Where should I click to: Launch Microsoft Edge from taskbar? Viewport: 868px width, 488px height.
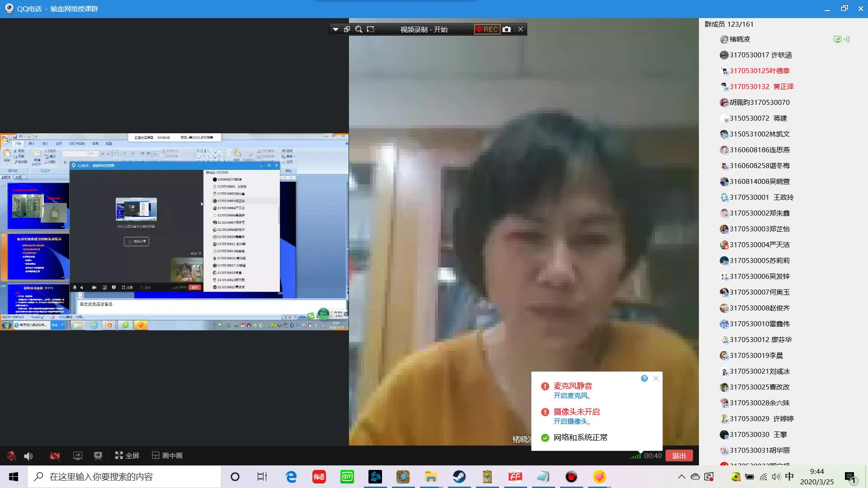coord(291,477)
